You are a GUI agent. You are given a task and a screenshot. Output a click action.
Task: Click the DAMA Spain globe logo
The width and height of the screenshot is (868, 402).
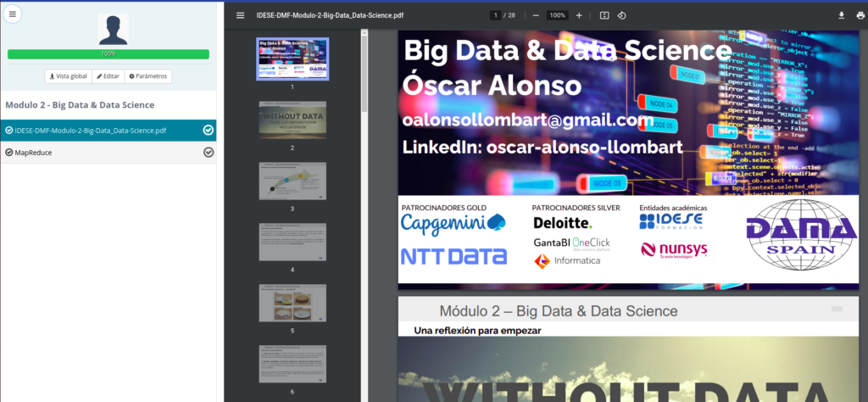(801, 234)
